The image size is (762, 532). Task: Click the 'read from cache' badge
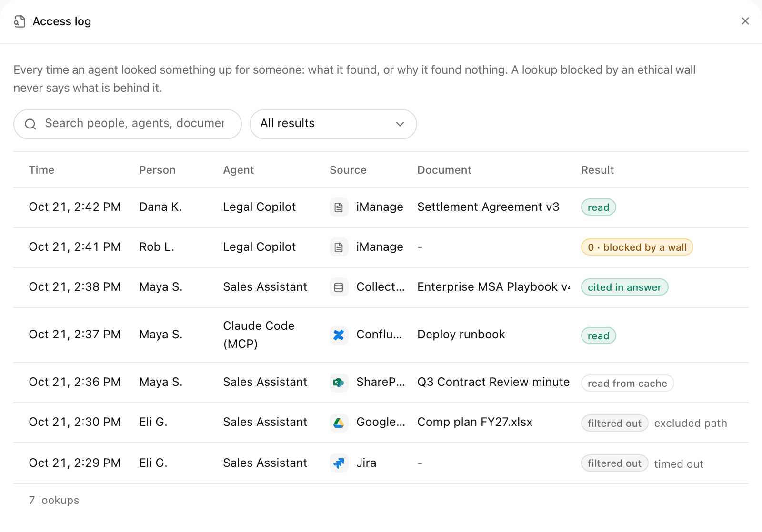(x=628, y=383)
